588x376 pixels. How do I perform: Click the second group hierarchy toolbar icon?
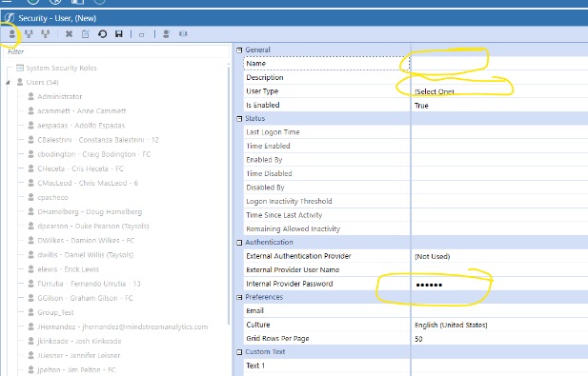tap(46, 34)
